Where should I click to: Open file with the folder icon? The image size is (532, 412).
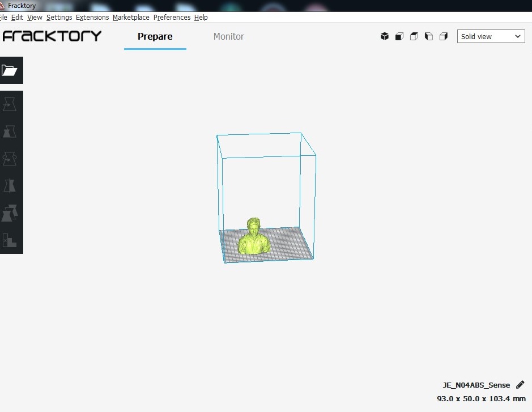(10, 70)
